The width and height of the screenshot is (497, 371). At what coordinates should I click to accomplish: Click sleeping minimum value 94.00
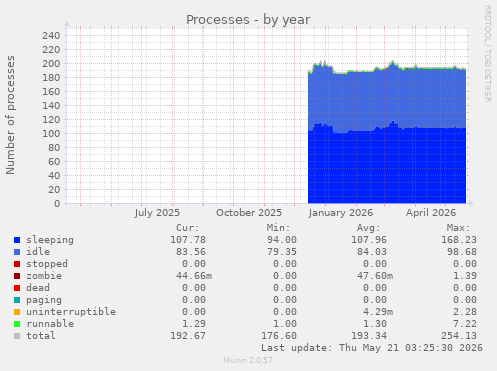[x=282, y=240]
